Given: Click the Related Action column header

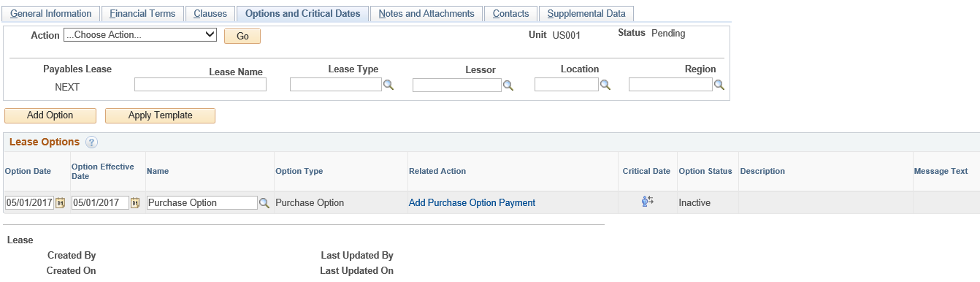Looking at the screenshot, I should point(437,171).
